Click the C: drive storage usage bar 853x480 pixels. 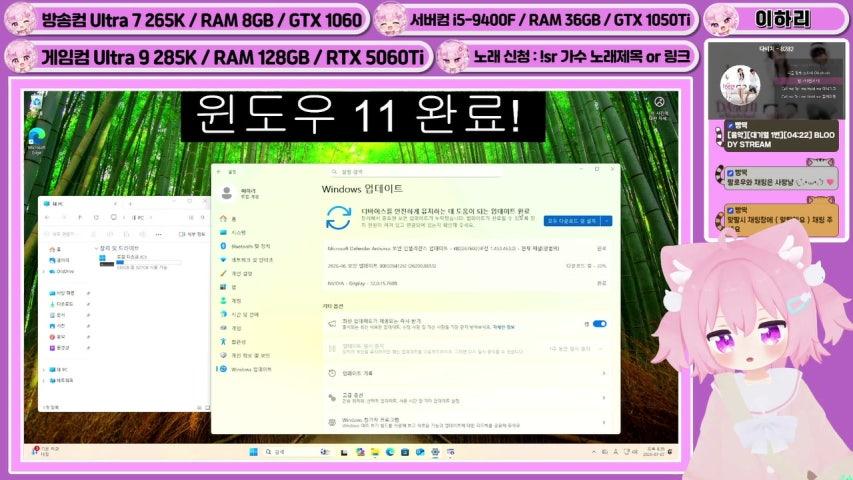point(149,262)
